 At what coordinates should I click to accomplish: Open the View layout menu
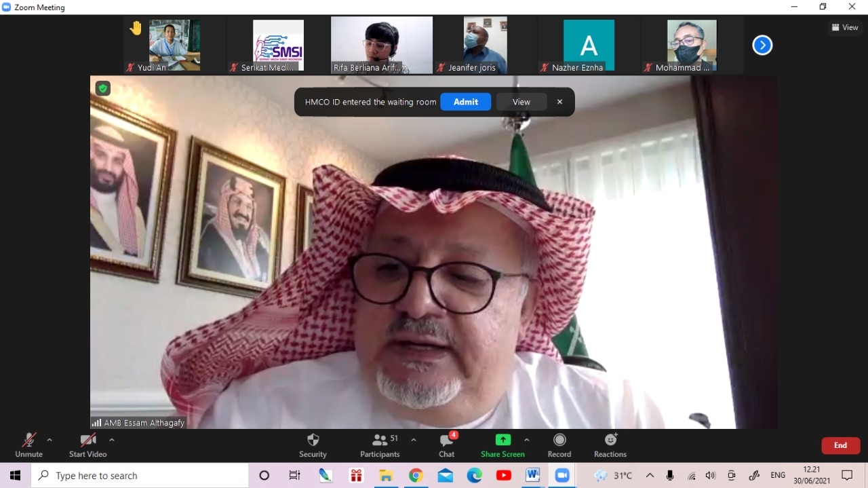pos(845,28)
